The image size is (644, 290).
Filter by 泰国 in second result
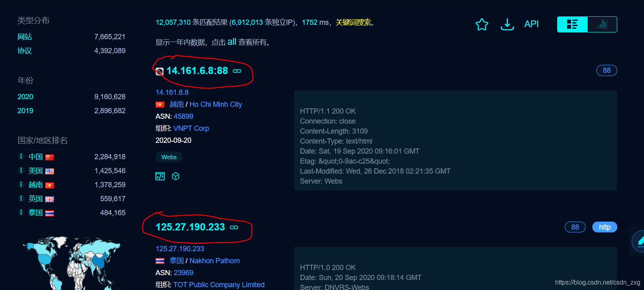(x=176, y=261)
